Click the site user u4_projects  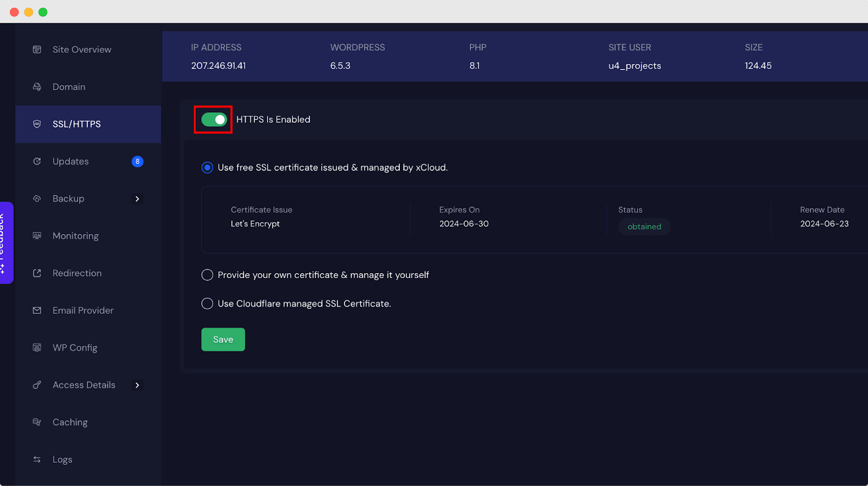pyautogui.click(x=635, y=66)
